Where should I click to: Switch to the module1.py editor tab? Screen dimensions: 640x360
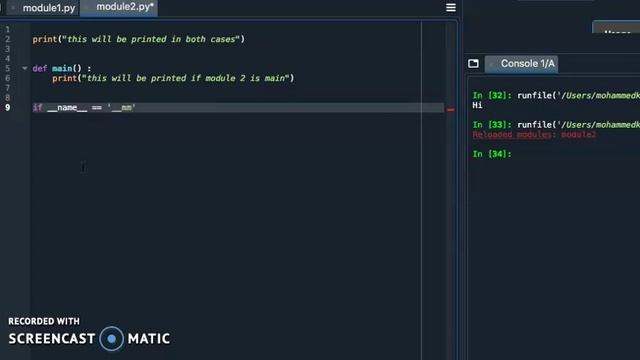click(x=43, y=8)
